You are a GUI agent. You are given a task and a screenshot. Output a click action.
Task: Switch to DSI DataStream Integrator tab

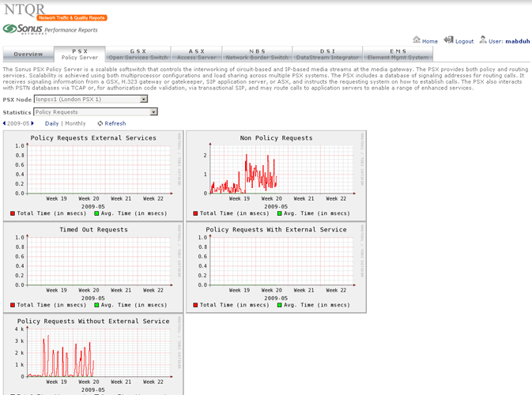coord(327,55)
